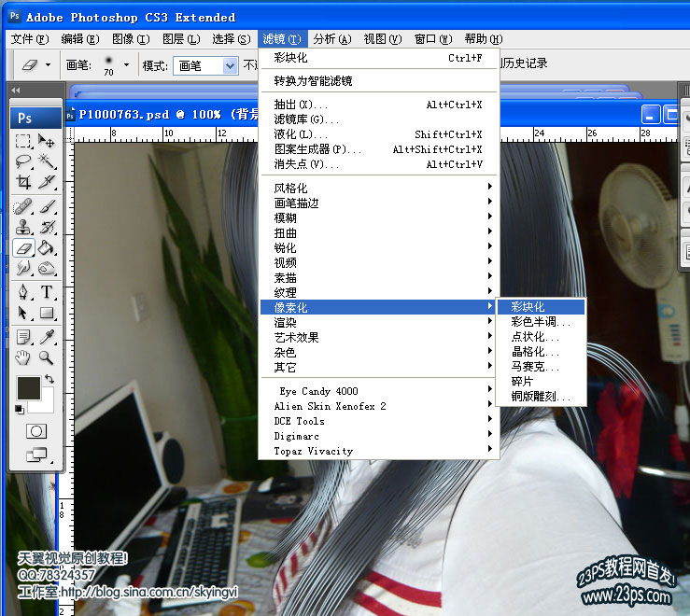Open the 编辑 menu
The width and height of the screenshot is (690, 616).
tap(80, 39)
